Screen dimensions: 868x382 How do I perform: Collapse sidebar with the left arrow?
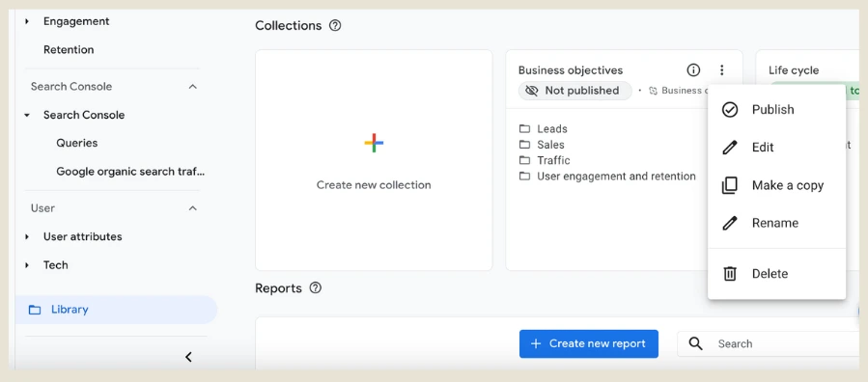(188, 357)
